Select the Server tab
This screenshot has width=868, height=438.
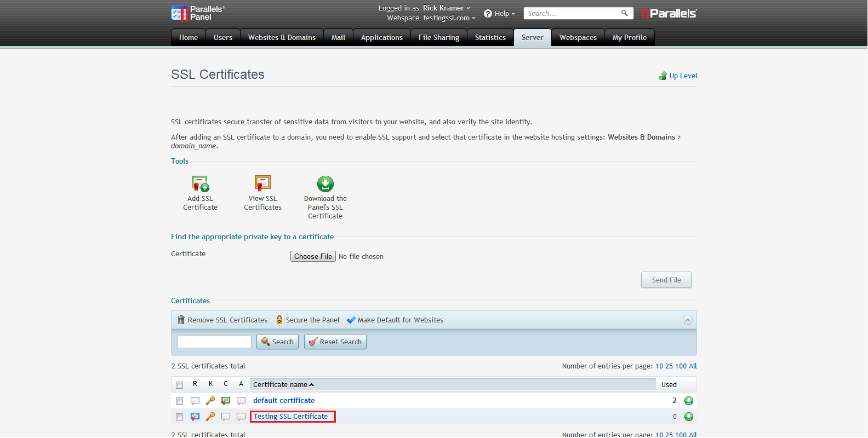click(533, 37)
